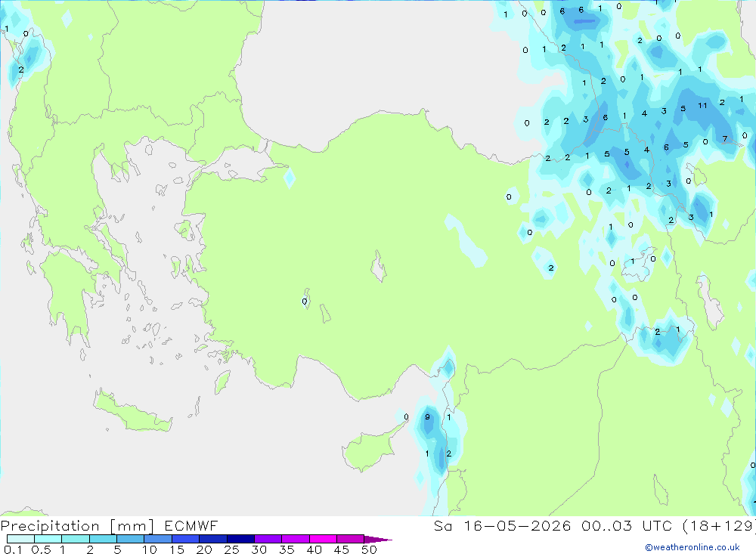The image size is (756, 554).
Task: Select the 5–10 mm blue legend swatch
Action: point(131,539)
